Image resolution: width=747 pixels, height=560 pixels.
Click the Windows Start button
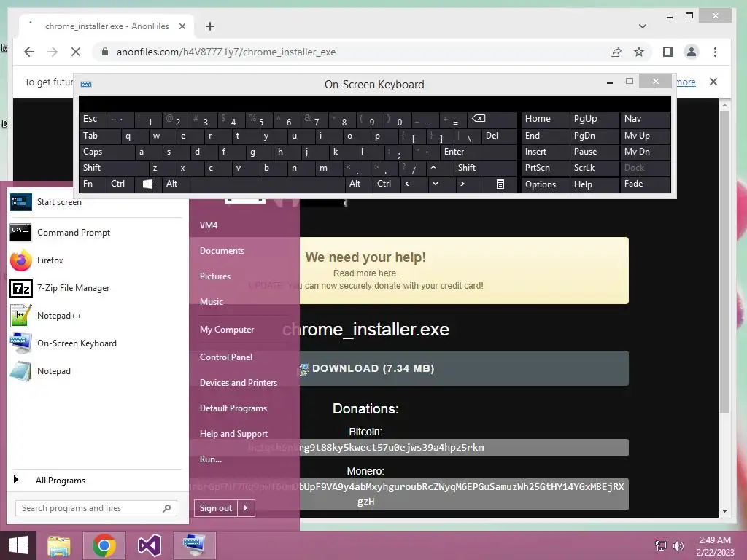[18, 545]
